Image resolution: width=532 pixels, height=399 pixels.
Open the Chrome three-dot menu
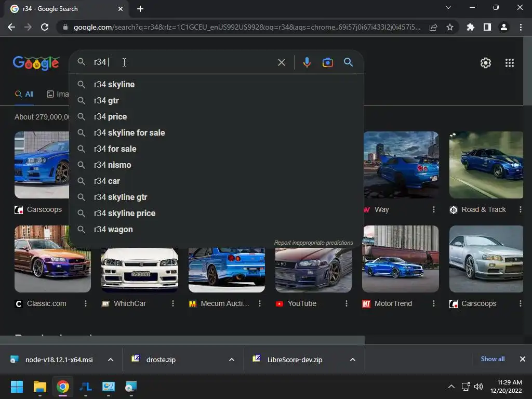tap(521, 27)
